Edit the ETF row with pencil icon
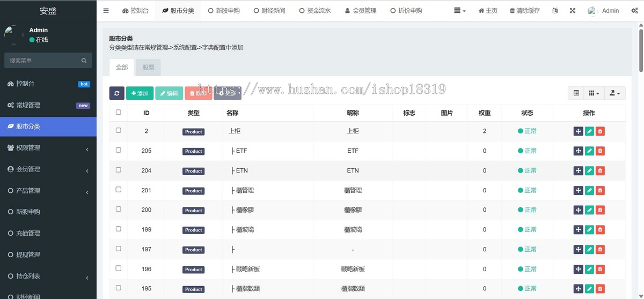This screenshot has width=644, height=299. point(589,151)
